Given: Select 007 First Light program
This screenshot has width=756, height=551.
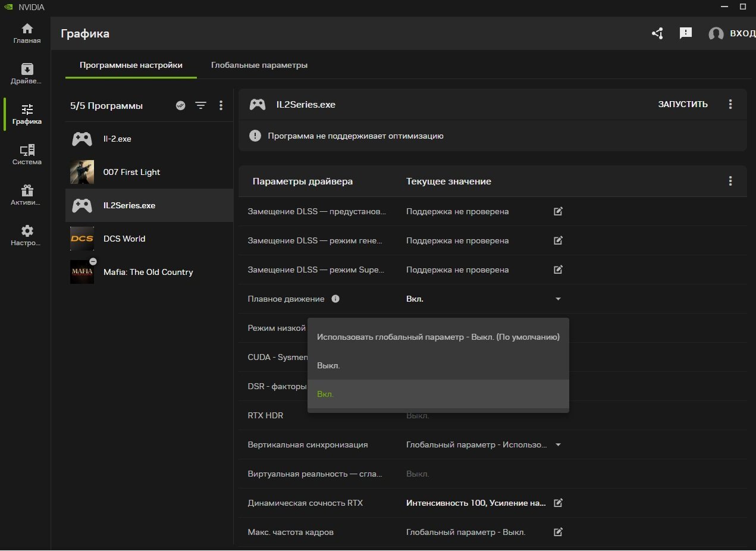Looking at the screenshot, I should pos(149,172).
